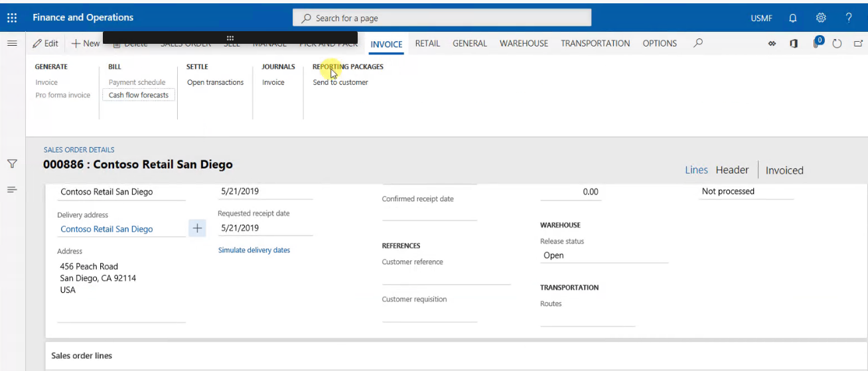868x371 pixels.
Task: Click the Requested receipt date field
Action: (265, 228)
